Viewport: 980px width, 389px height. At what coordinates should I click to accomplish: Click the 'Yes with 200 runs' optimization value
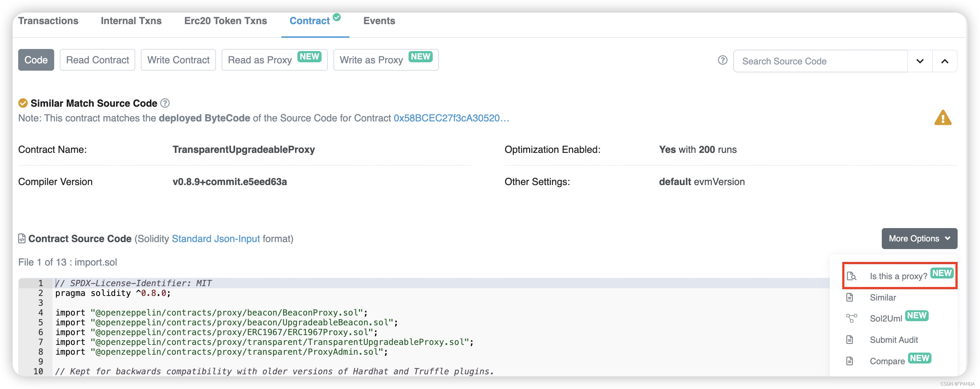697,149
